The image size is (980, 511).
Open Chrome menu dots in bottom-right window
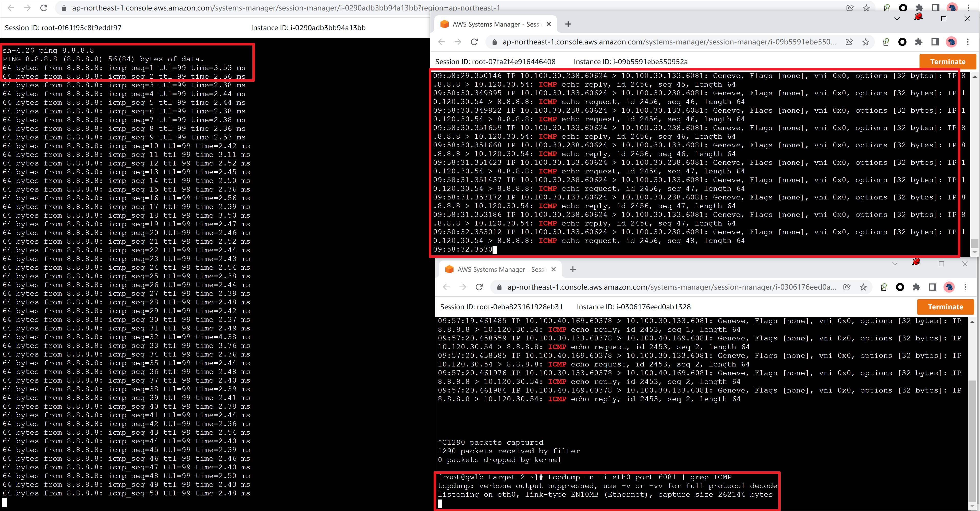click(965, 287)
